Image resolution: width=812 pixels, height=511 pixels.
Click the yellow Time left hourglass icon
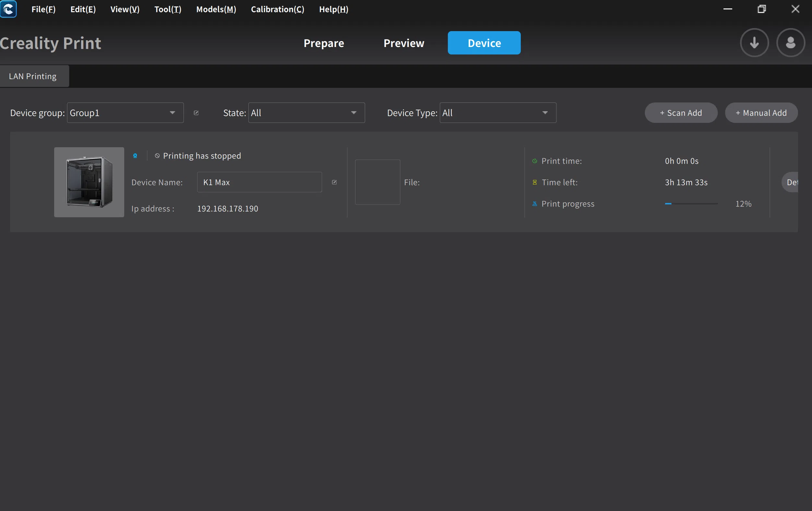tap(534, 182)
